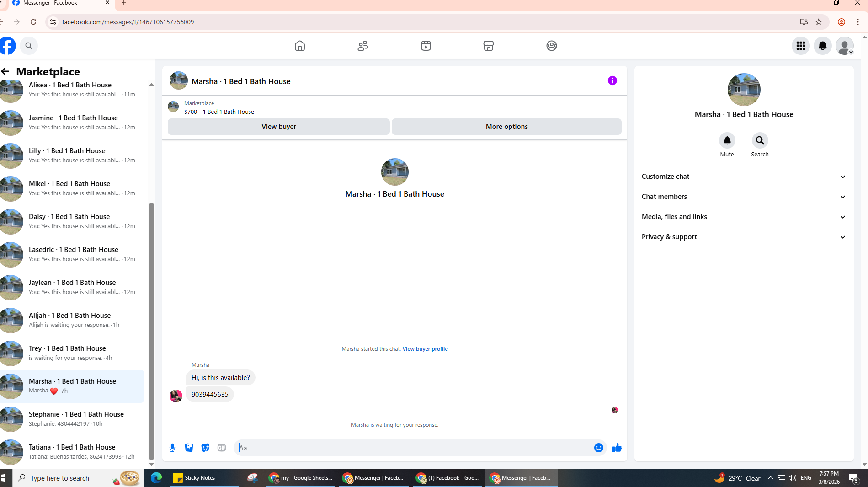868x487 pixels.
Task: Click Windows taskbar search box
Action: click(x=78, y=478)
